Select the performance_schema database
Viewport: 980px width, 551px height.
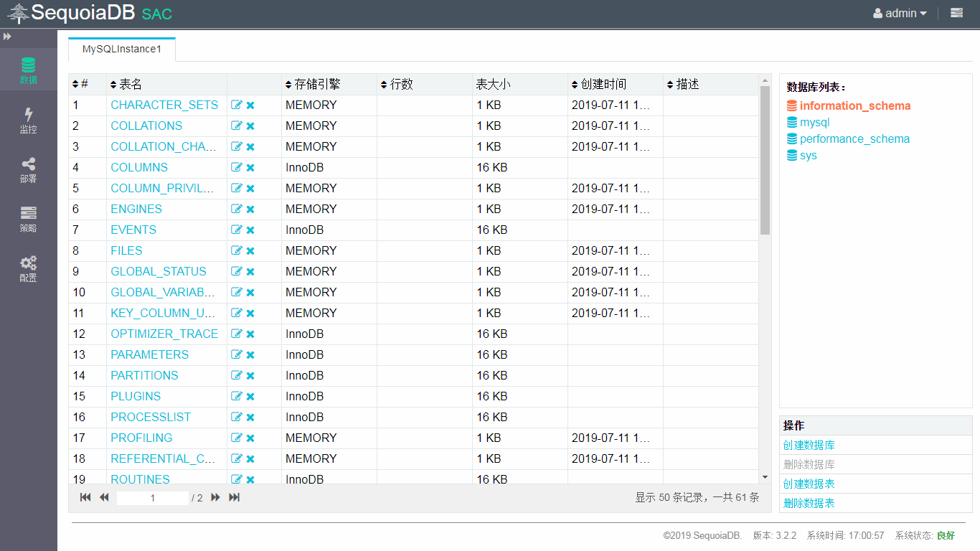(854, 139)
